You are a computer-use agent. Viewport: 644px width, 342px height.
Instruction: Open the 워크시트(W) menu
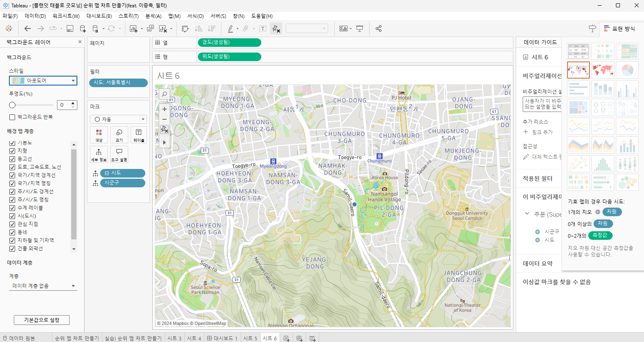point(66,16)
